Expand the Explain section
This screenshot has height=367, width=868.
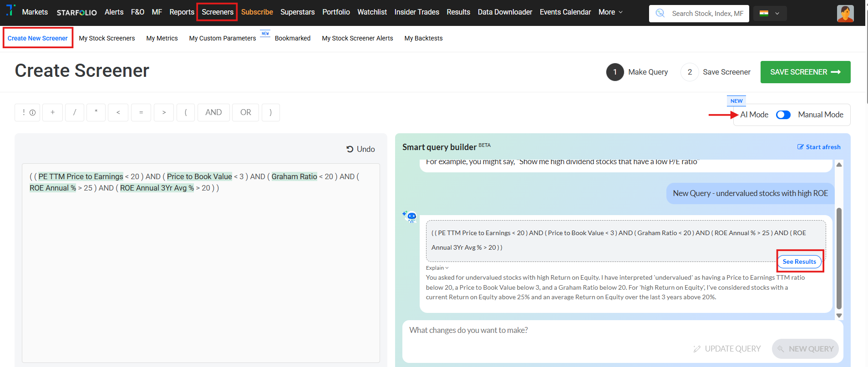tap(437, 268)
